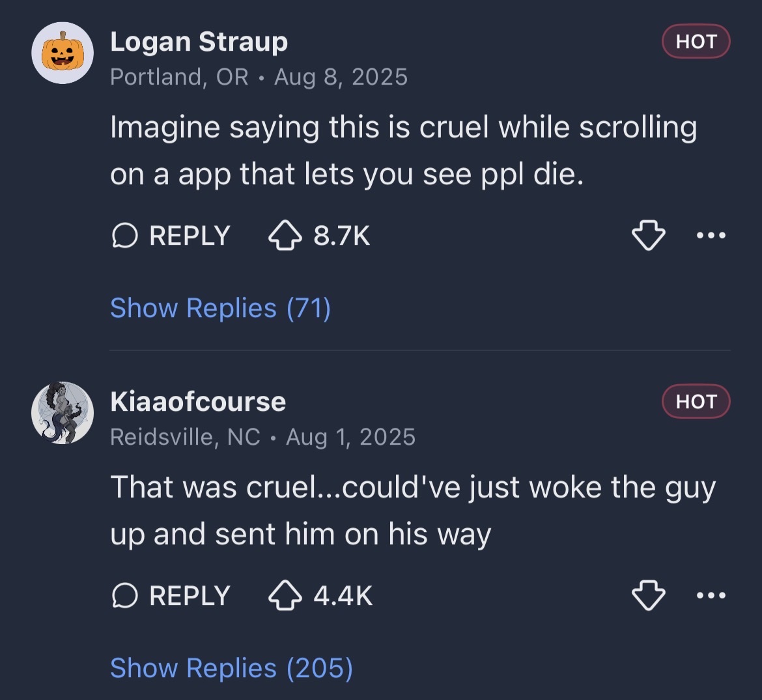This screenshot has width=762, height=700.
Task: Tap the Logan Straup username
Action: (199, 42)
